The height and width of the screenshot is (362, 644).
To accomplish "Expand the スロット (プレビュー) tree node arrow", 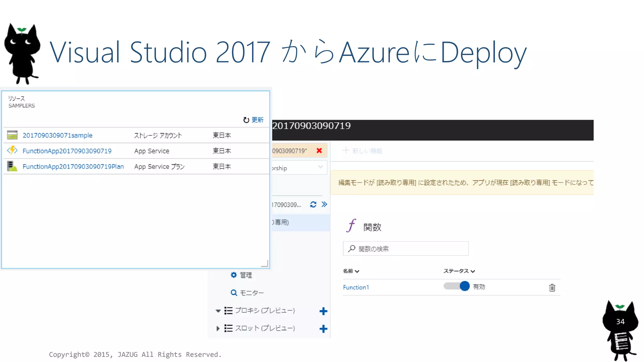I will point(218,328).
